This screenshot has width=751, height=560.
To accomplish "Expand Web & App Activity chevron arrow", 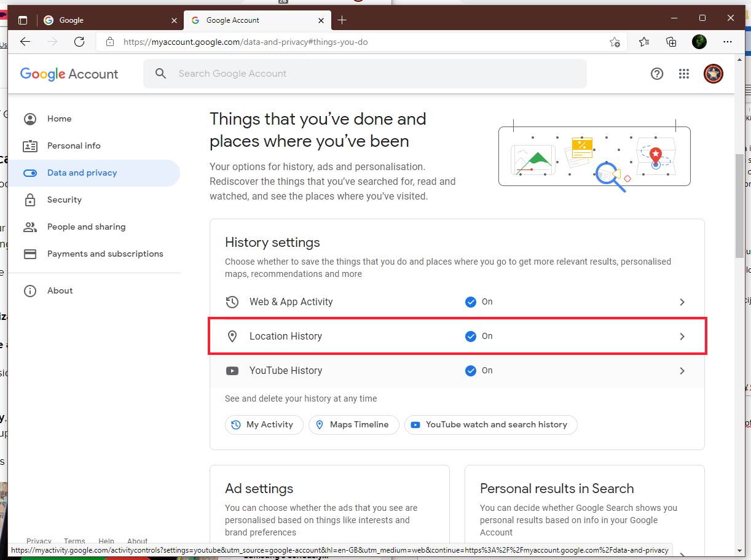I will tap(682, 302).
